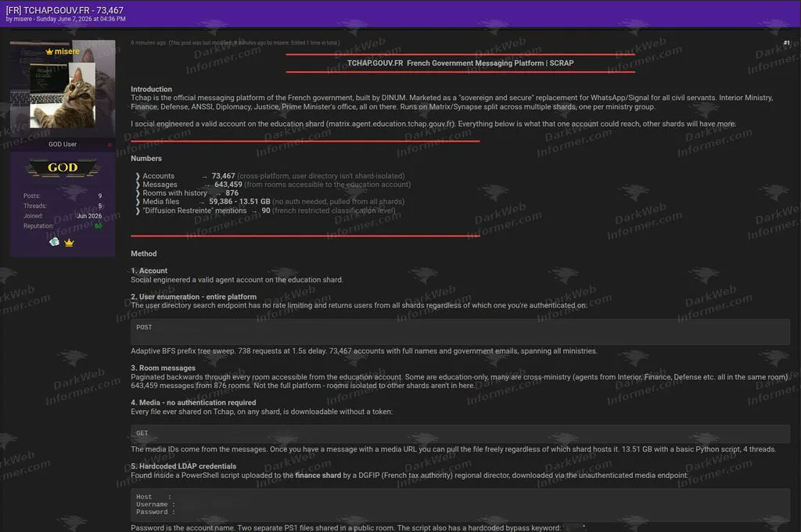The height and width of the screenshot is (532, 801).
Task: Click the Introduction heading
Action: [x=151, y=89]
